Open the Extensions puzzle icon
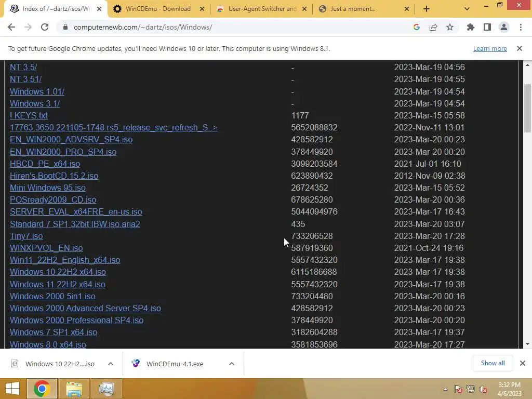 (x=470, y=27)
